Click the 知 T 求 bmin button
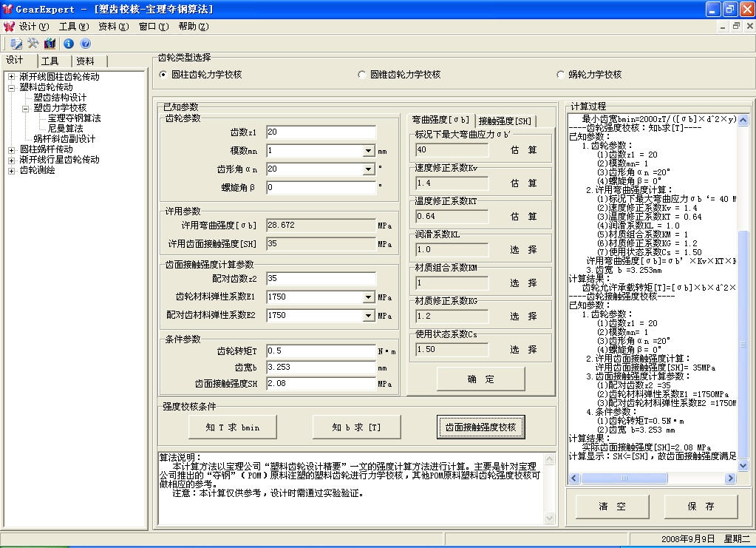Viewport: 756px width, 548px height. pyautogui.click(x=232, y=427)
